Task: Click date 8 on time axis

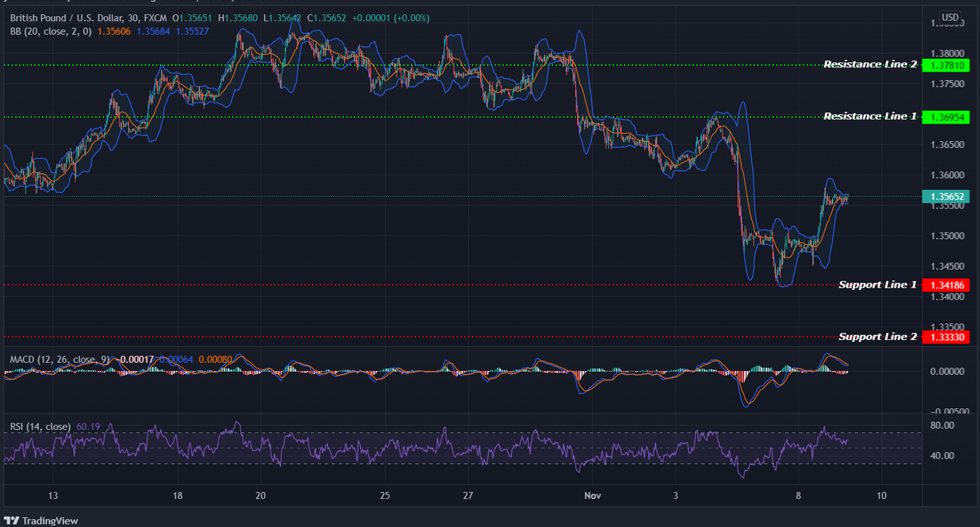Action: [x=799, y=495]
